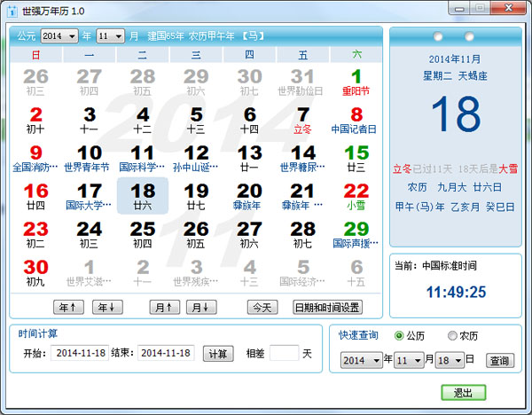Select December 1 世界艾滋 date
532x415 pixels.
click(x=90, y=272)
